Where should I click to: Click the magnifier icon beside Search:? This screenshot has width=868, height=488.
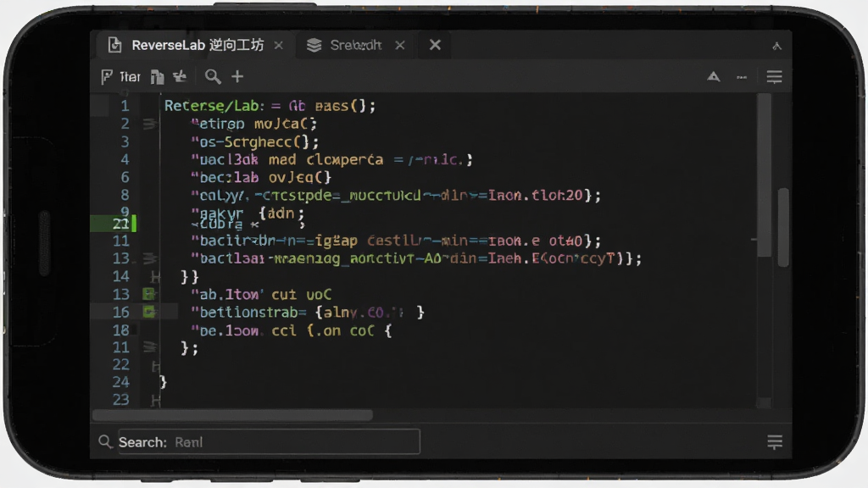click(x=104, y=441)
